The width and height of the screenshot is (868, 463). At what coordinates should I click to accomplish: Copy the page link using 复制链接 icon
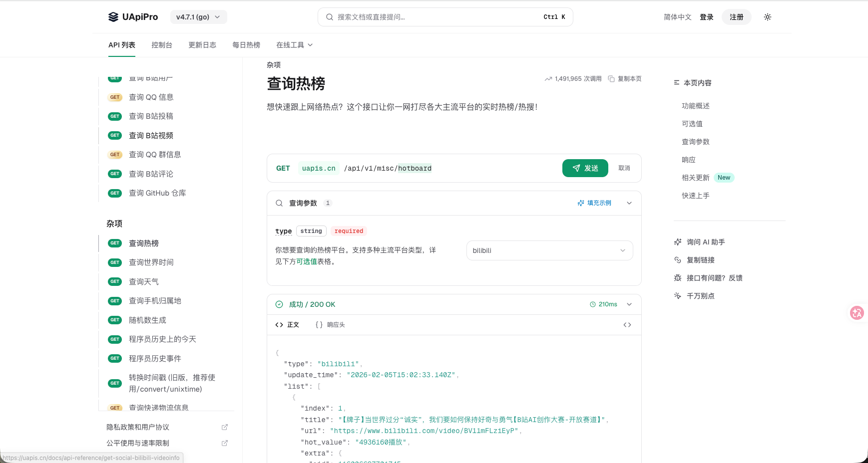pyautogui.click(x=677, y=259)
